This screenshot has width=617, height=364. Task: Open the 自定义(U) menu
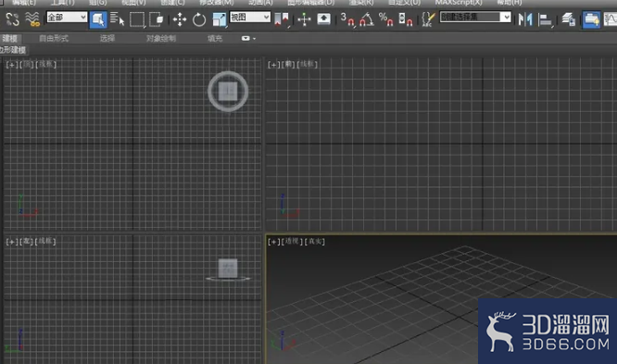click(404, 3)
